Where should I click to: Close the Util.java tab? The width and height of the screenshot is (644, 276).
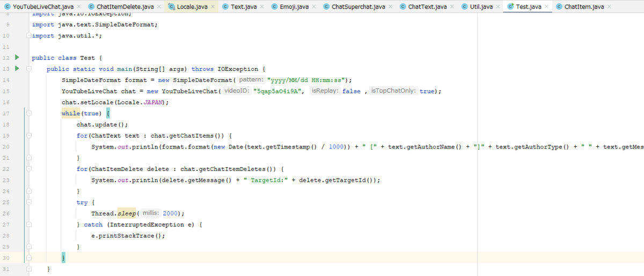(x=499, y=6)
